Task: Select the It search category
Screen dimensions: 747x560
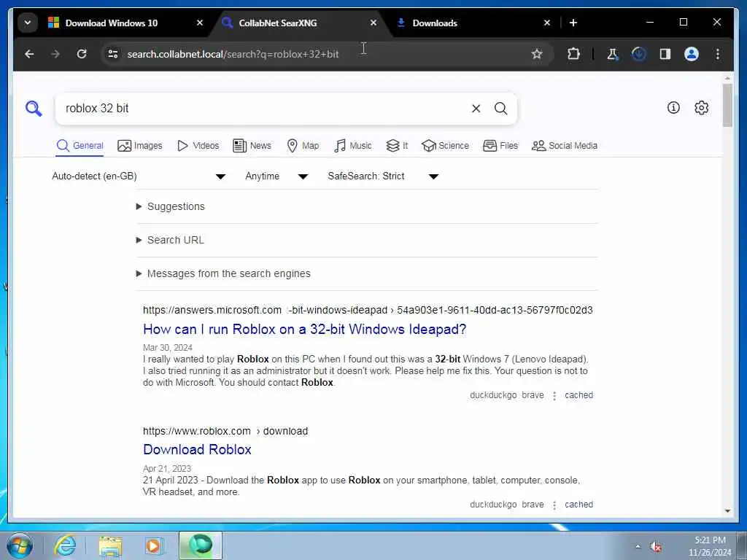Action: coord(397,146)
